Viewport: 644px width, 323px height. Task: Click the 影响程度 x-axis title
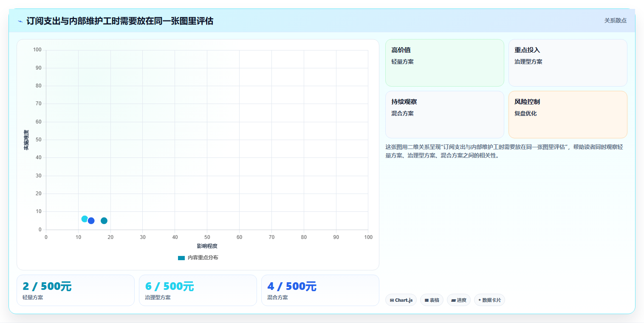(207, 246)
